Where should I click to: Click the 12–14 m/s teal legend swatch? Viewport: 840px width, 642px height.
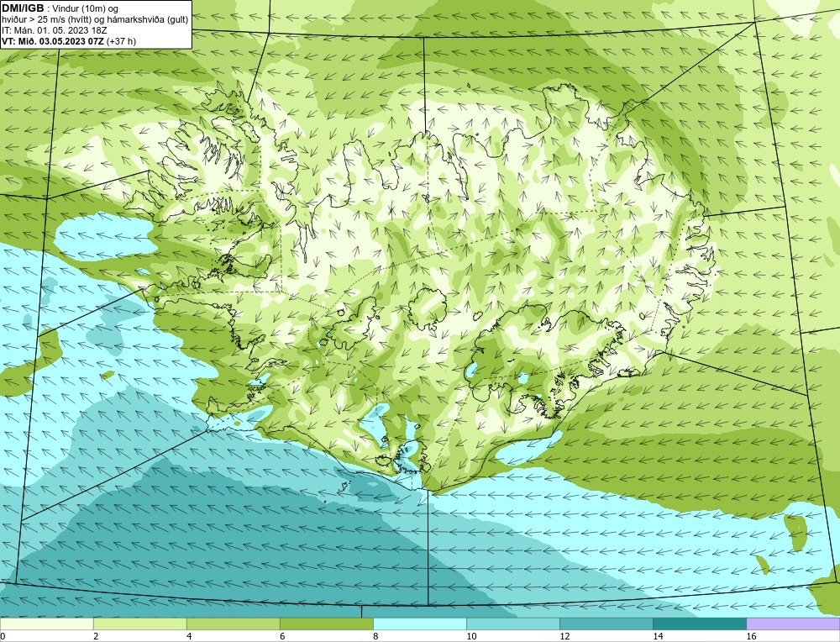(x=606, y=624)
